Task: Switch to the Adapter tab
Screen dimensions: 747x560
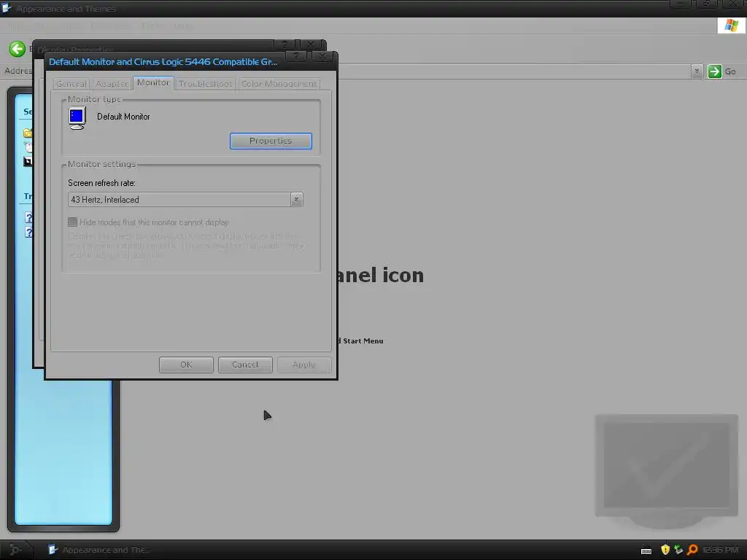Action: click(112, 84)
